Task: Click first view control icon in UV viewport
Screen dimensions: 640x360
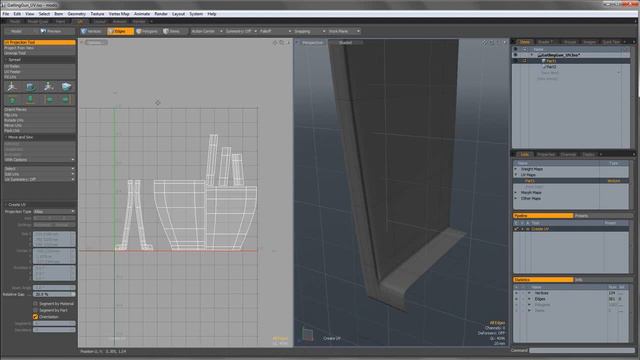Action: coord(275,42)
